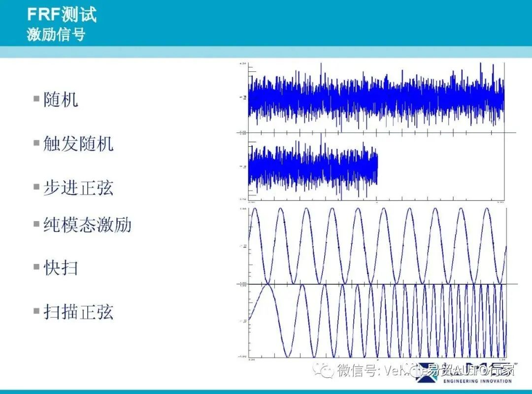This screenshot has height=394, width=532.
Task: Click the bullet text "随机"
Action: click(61, 100)
